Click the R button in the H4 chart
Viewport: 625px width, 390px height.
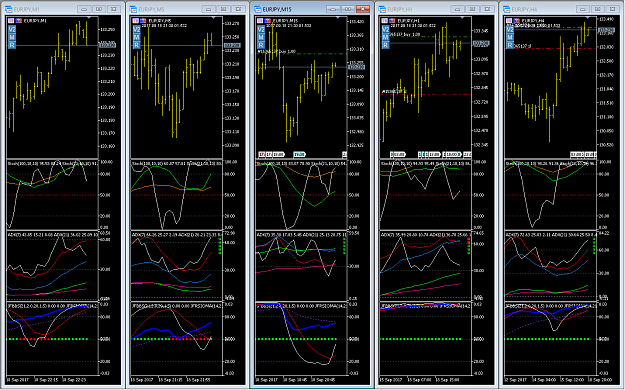click(x=510, y=45)
